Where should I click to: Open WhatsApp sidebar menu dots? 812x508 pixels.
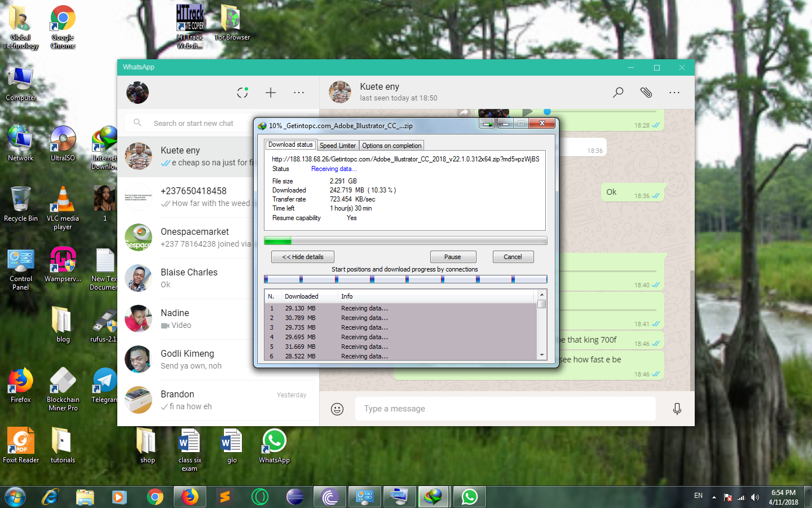pyautogui.click(x=299, y=93)
